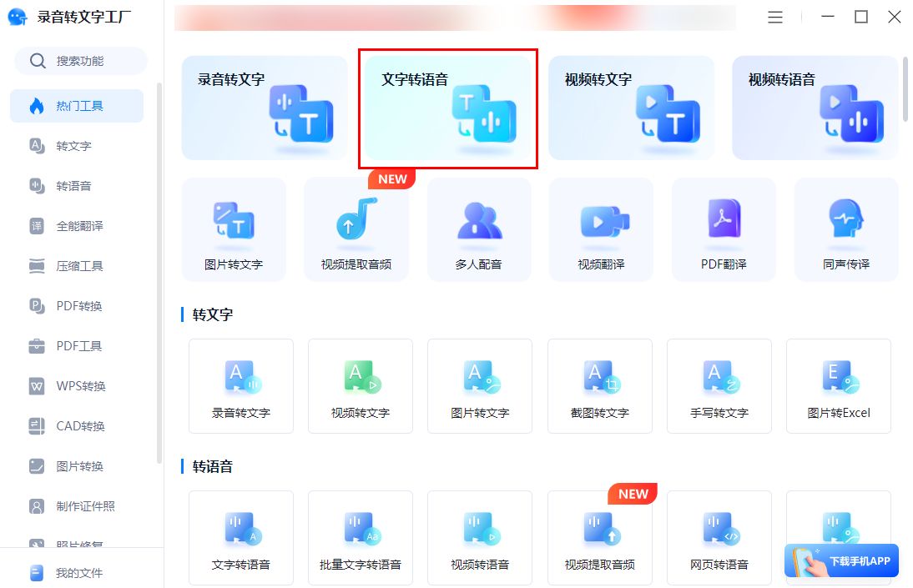The image size is (913, 588).
Task: Select 视频提取音频 under 转语音 section
Action: tap(600, 538)
